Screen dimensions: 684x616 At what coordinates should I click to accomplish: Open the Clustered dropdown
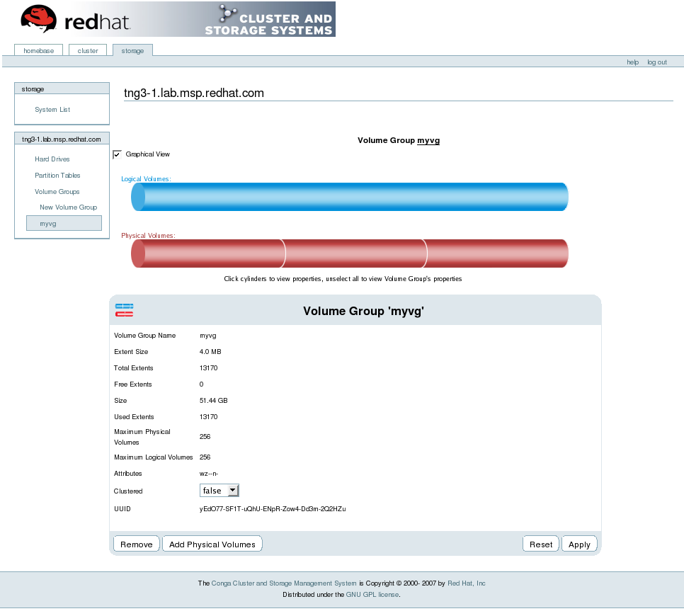(234, 490)
